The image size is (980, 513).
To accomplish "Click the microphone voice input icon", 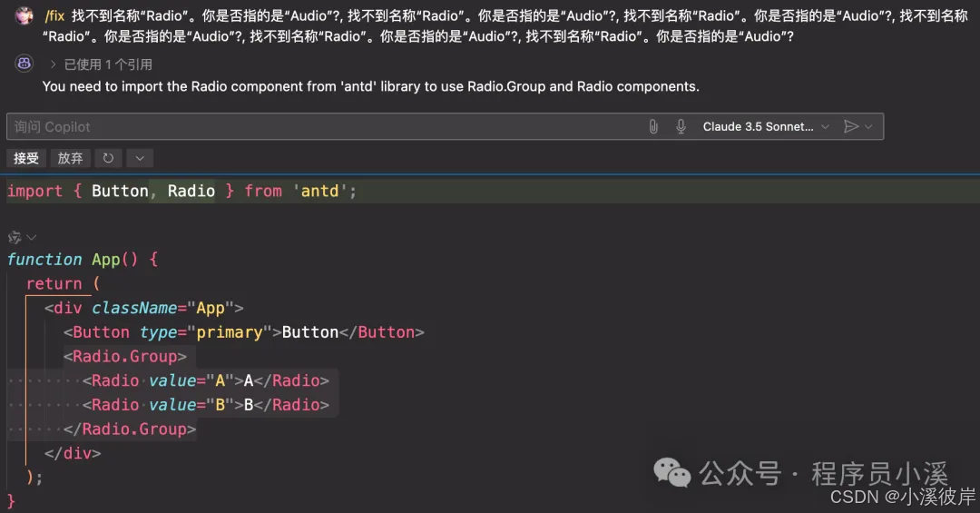I will click(x=681, y=126).
